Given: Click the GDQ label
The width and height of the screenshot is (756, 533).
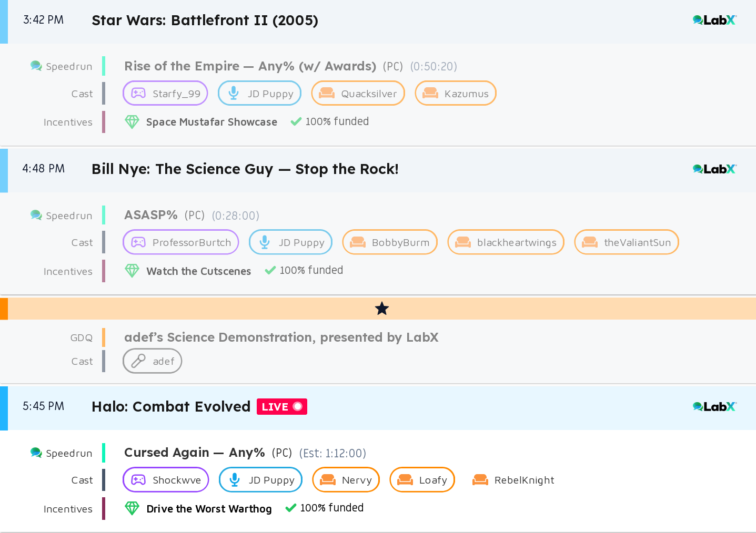Looking at the screenshot, I should [x=82, y=338].
